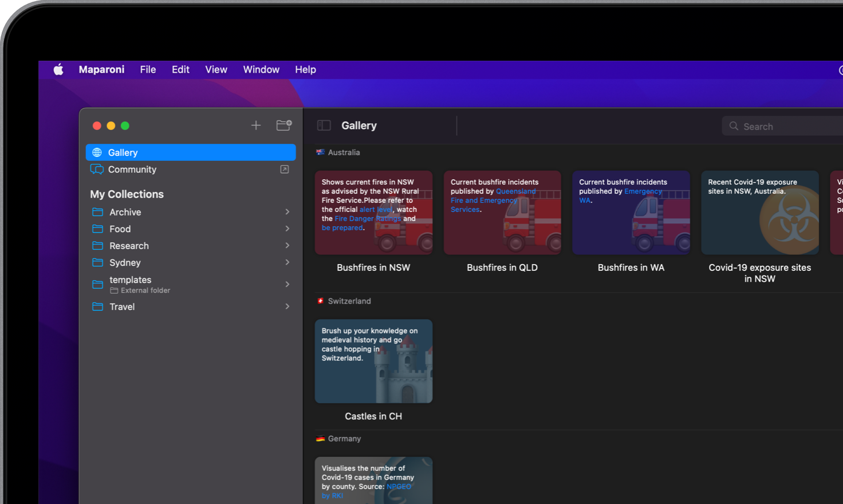
Task: Open the File menu
Action: (x=148, y=69)
